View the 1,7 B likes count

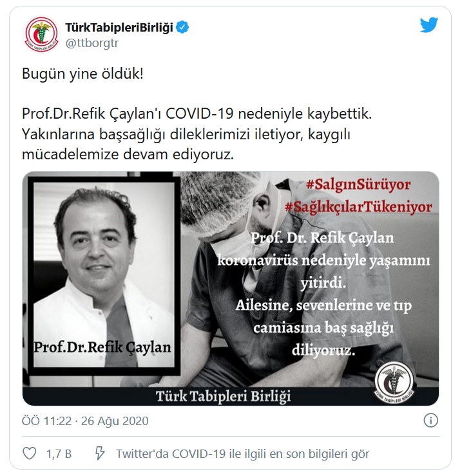[x=59, y=454]
